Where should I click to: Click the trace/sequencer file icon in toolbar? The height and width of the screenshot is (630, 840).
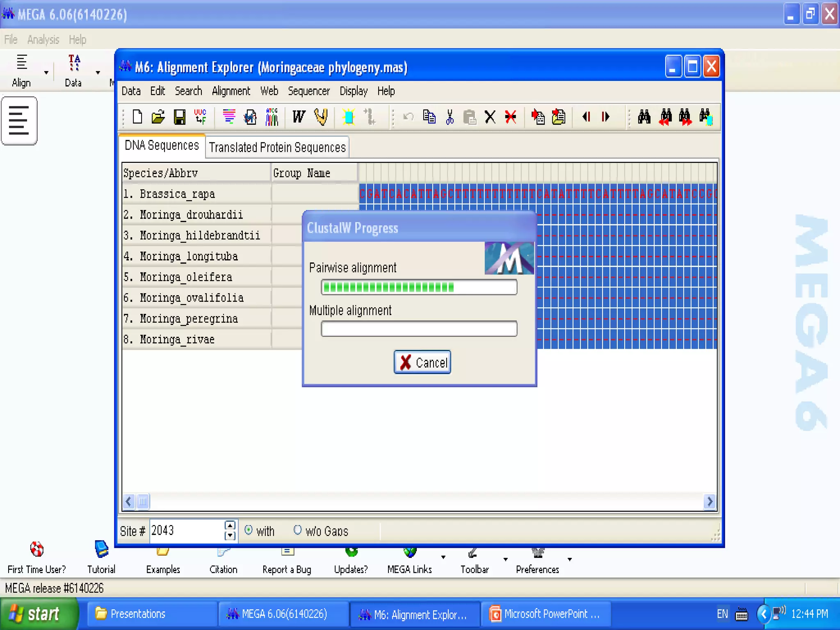pos(272,117)
